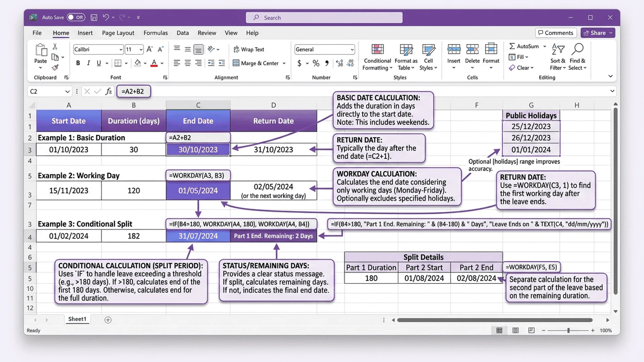The width and height of the screenshot is (644, 362).
Task: Toggle the AutoSave switch off
Action: (x=76, y=17)
